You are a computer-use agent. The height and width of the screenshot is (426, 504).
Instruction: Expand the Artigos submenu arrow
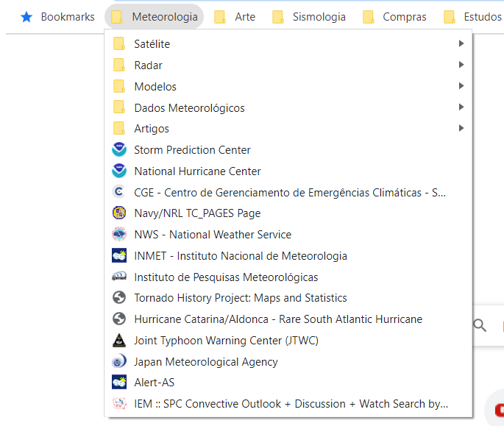pyautogui.click(x=461, y=128)
